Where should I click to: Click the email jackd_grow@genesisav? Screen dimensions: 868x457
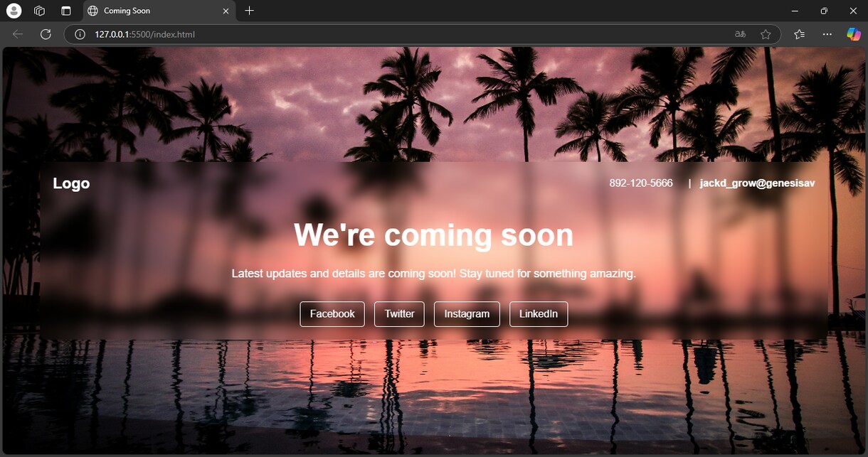click(757, 183)
